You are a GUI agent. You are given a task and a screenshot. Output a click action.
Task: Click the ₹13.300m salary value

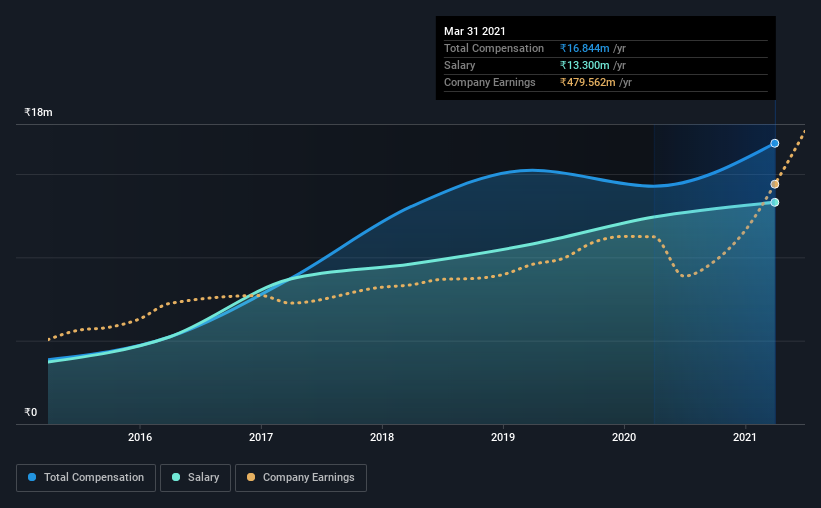(584, 65)
